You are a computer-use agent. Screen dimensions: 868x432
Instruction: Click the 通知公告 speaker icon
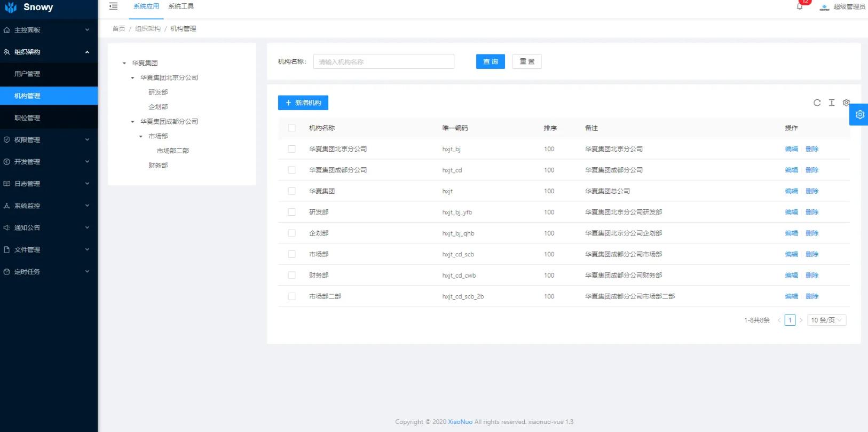(7, 227)
